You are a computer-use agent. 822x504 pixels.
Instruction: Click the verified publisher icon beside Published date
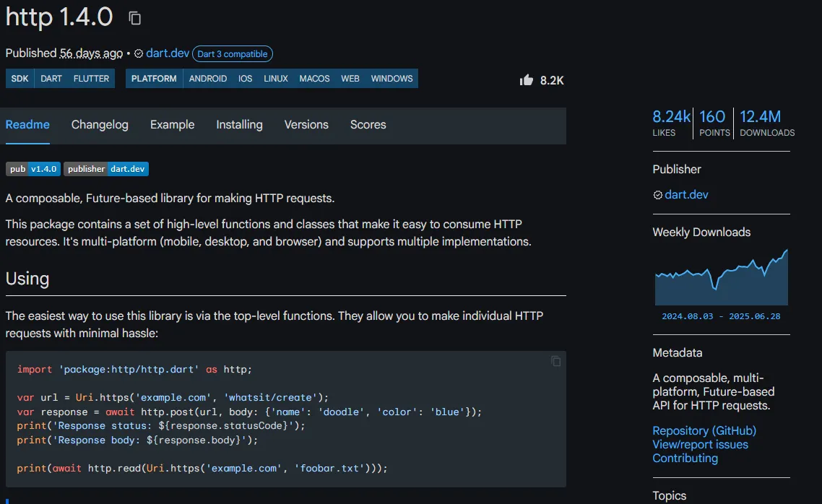139,53
